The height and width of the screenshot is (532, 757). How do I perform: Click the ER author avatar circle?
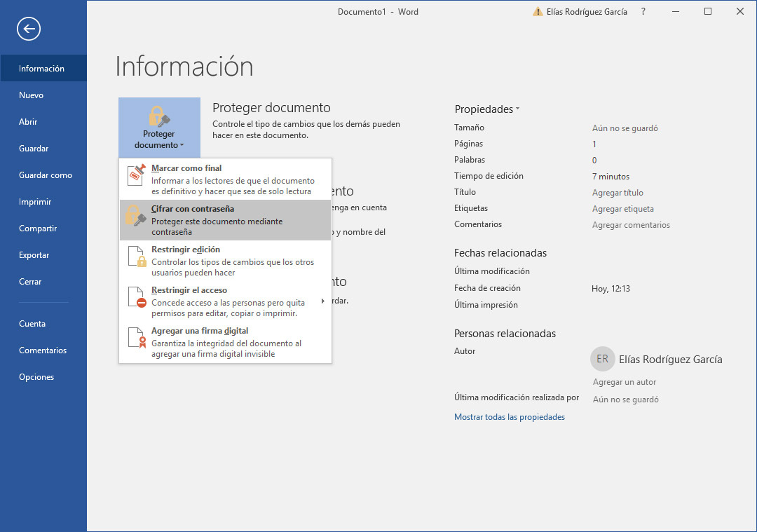click(x=602, y=359)
